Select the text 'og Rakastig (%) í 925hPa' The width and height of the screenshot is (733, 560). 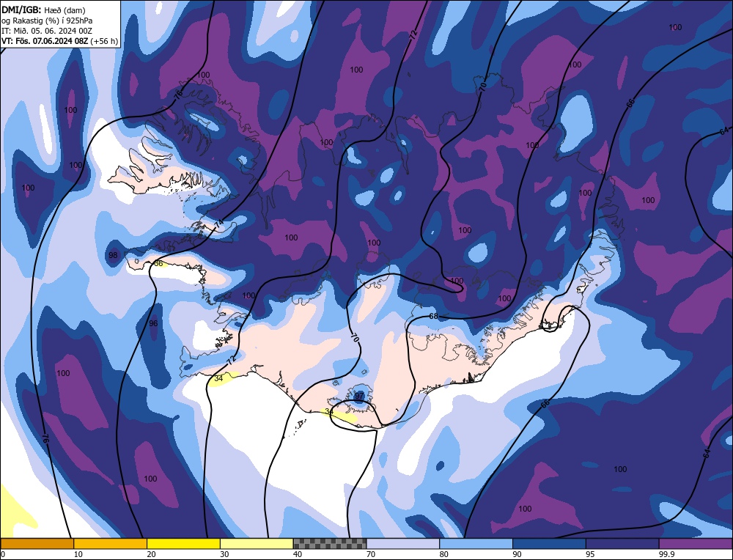coord(47,21)
